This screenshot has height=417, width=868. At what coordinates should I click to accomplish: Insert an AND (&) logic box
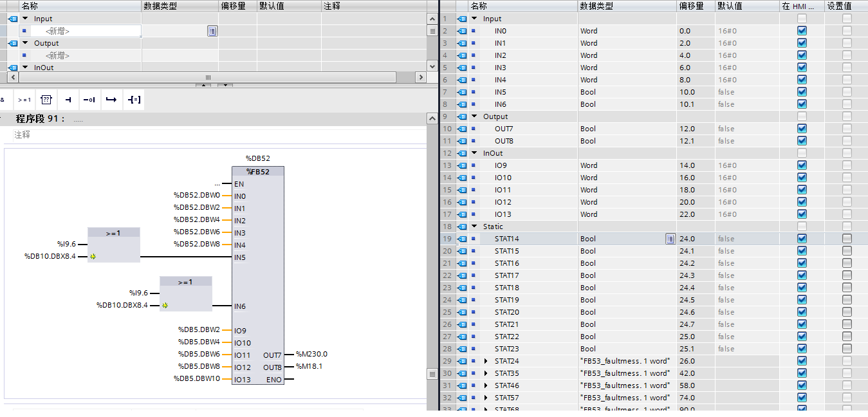[4, 100]
